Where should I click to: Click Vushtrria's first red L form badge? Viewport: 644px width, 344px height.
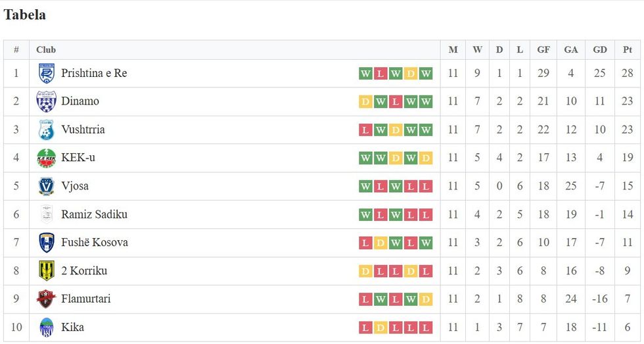(x=365, y=130)
